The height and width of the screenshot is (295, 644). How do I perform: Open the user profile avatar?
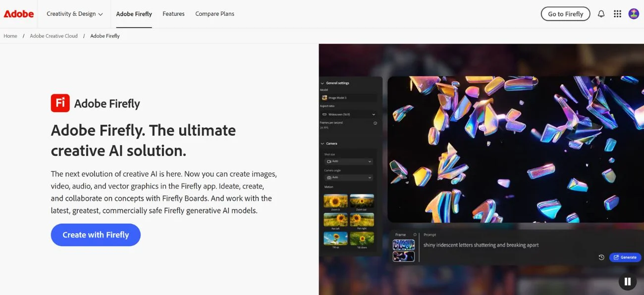(634, 14)
